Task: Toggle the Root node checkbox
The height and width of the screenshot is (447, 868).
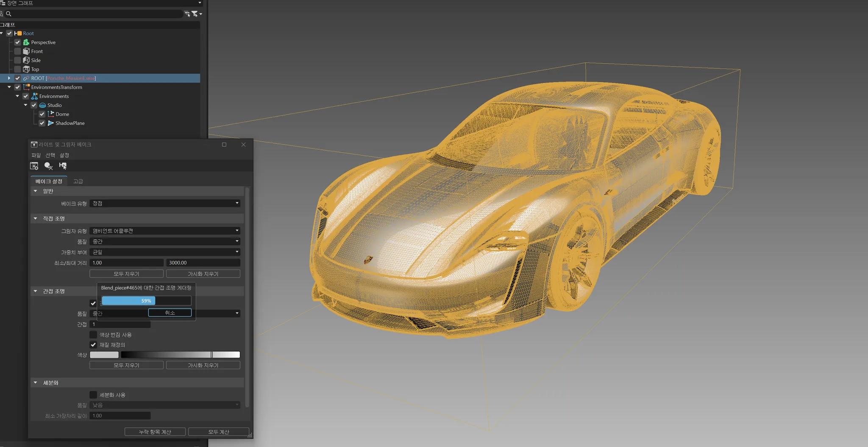Action: click(x=9, y=33)
